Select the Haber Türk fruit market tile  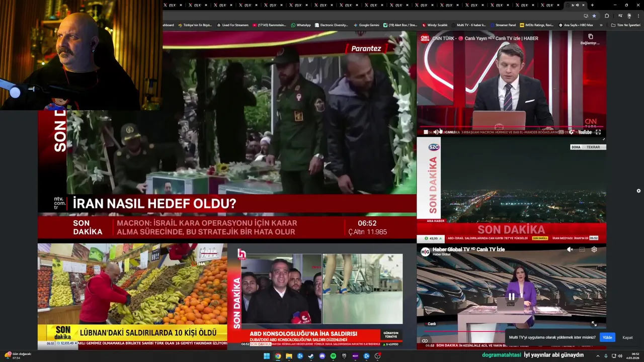[132, 297]
